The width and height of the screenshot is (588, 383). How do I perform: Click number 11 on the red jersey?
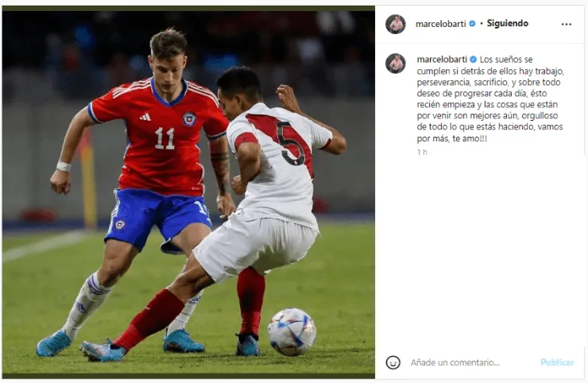(x=164, y=138)
